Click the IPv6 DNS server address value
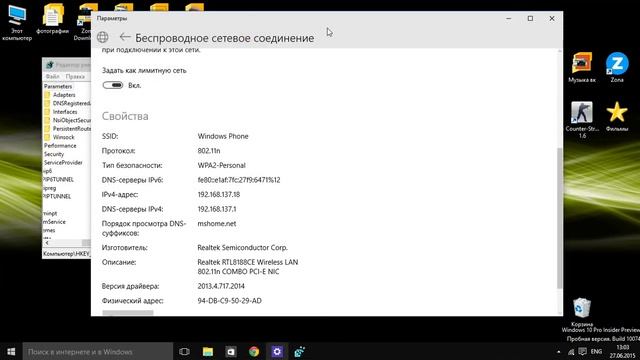The width and height of the screenshot is (640, 360). (239, 180)
